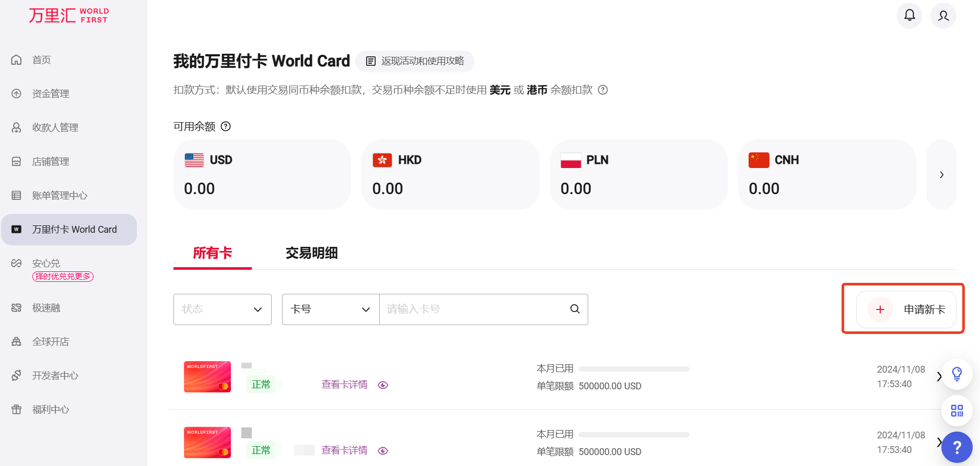
Task: Click the 请输入卡号 input field
Action: [x=473, y=309]
